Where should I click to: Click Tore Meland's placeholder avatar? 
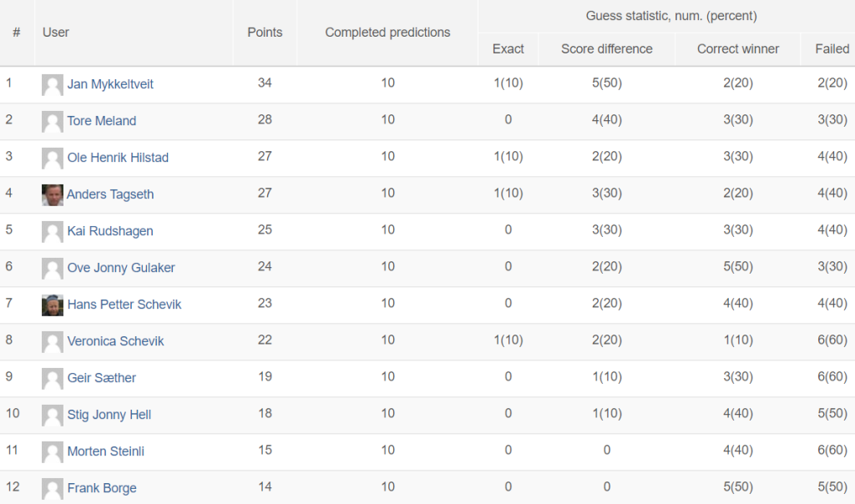coord(53,122)
